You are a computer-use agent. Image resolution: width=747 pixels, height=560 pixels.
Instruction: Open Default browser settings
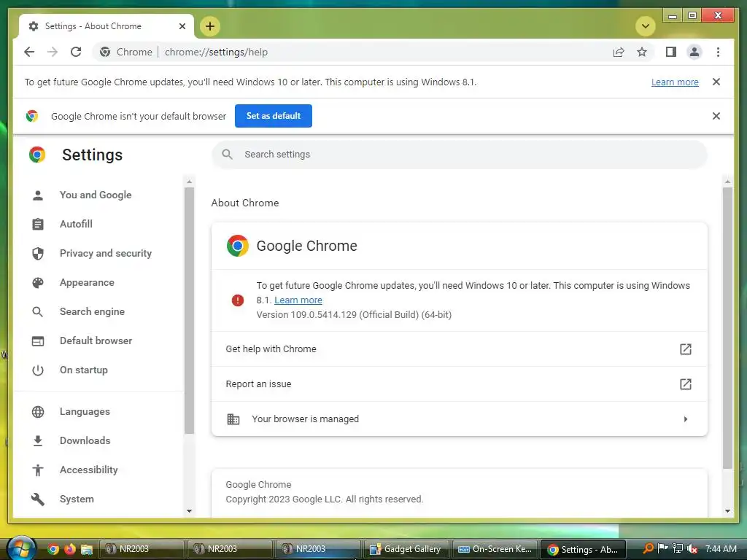pos(96,341)
